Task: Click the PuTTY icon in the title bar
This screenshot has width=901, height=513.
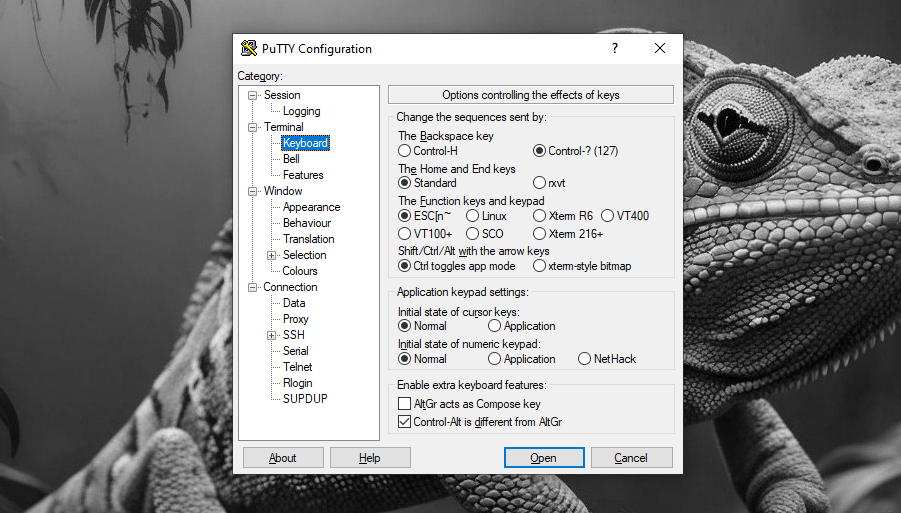Action: coord(249,49)
